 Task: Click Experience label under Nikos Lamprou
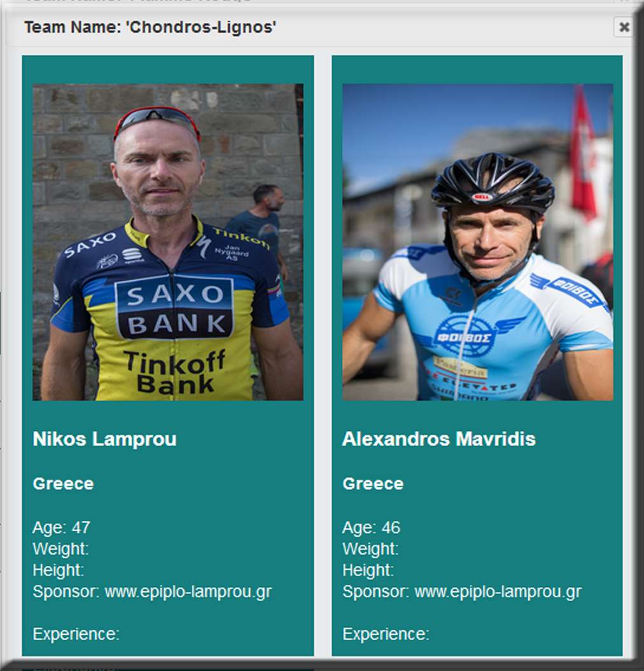click(x=76, y=634)
